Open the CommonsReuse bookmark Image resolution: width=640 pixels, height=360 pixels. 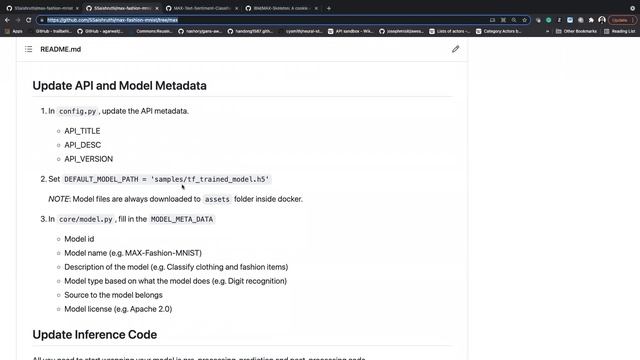[x=151, y=31]
